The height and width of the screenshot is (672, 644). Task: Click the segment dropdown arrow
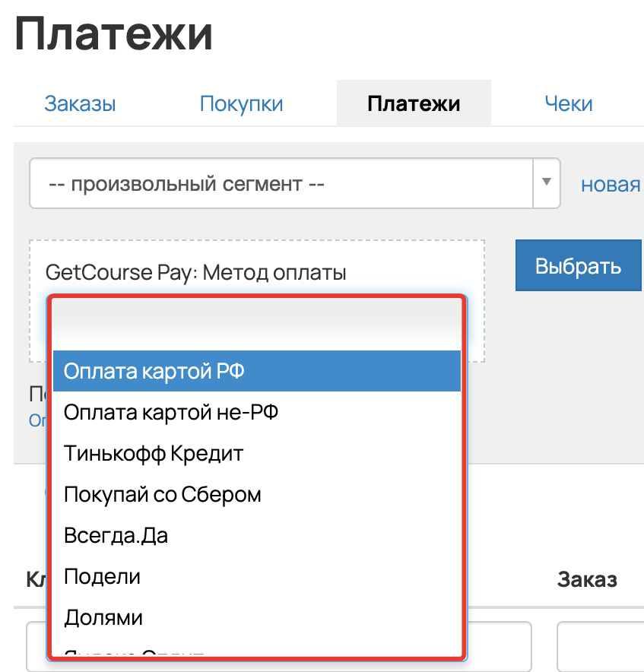click(547, 183)
